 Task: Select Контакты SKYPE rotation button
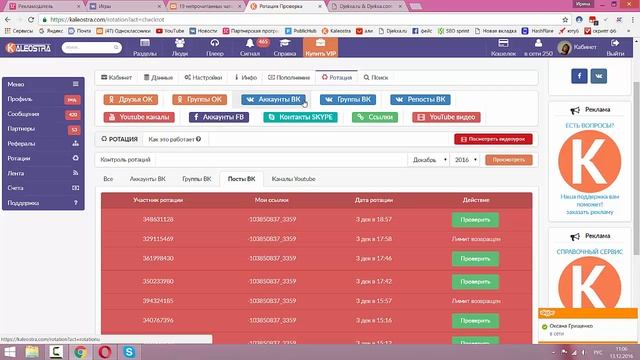coord(300,117)
